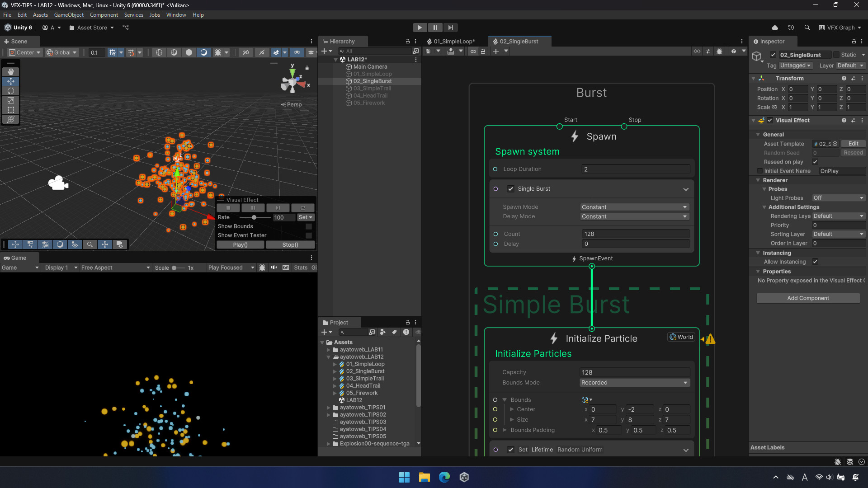Open the Bounds Mode dropdown
Screen dimensions: 868x488
[x=634, y=383]
